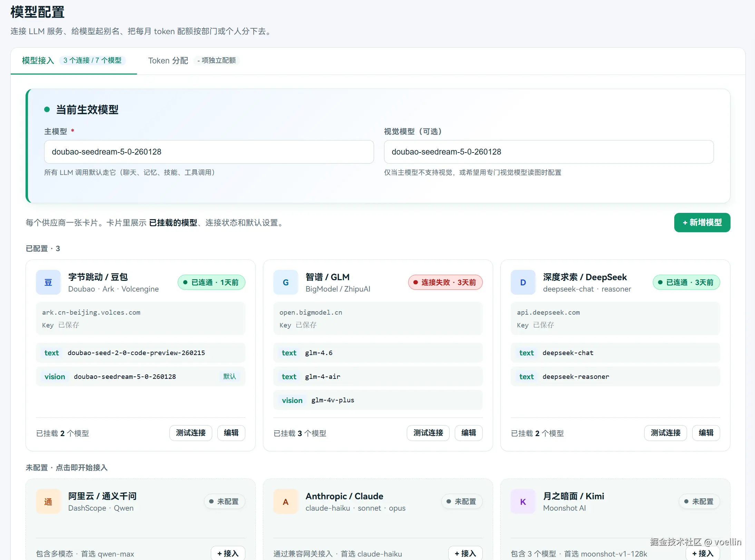
Task: Click the 未配置 badge on Kimi card
Action: [x=699, y=501]
